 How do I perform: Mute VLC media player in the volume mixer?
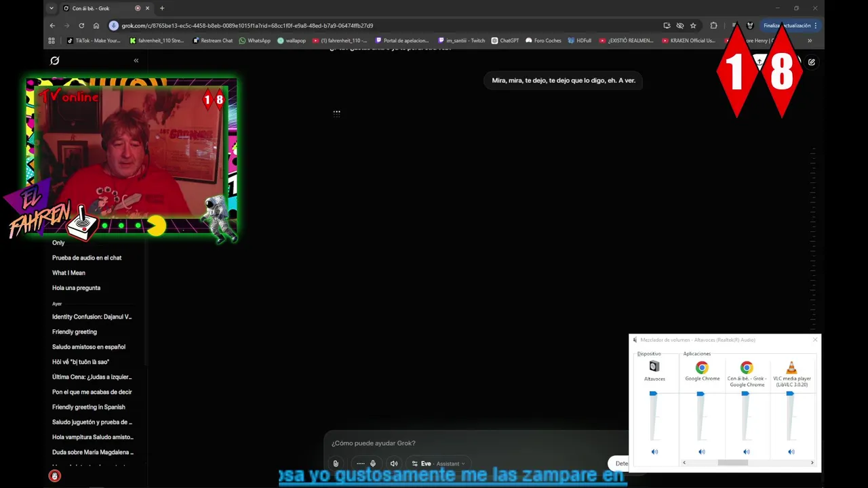(791, 451)
